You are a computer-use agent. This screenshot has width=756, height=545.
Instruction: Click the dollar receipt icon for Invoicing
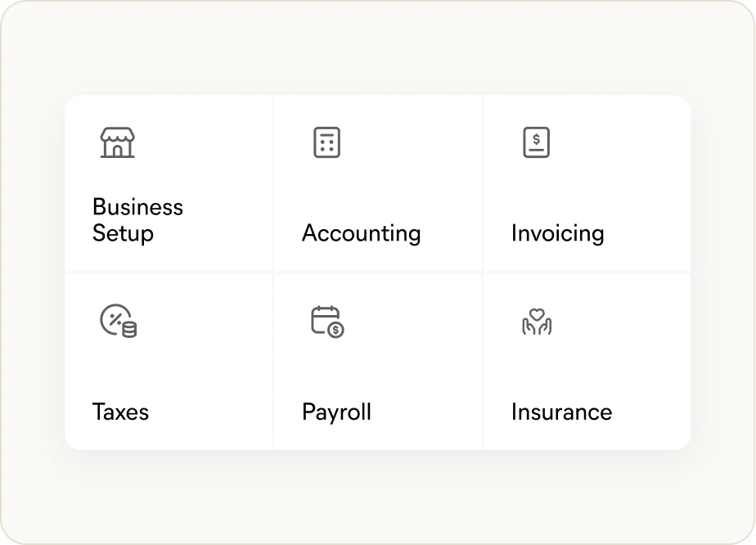(x=536, y=142)
